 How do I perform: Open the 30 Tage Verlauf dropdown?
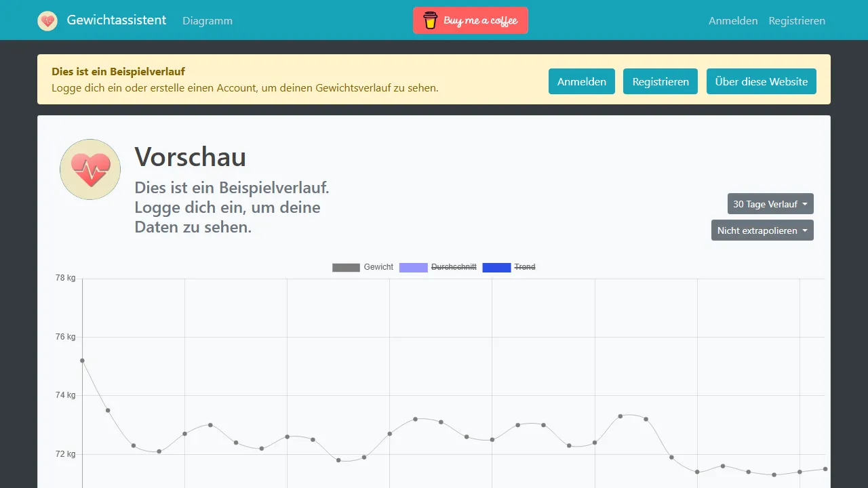[x=770, y=203]
